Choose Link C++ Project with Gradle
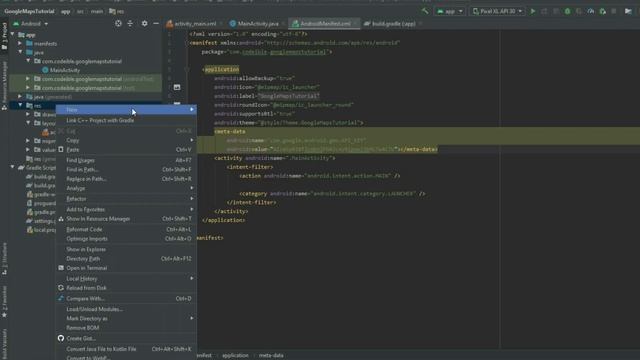Screen dimensions: 640x360 (x=126, y=120)
